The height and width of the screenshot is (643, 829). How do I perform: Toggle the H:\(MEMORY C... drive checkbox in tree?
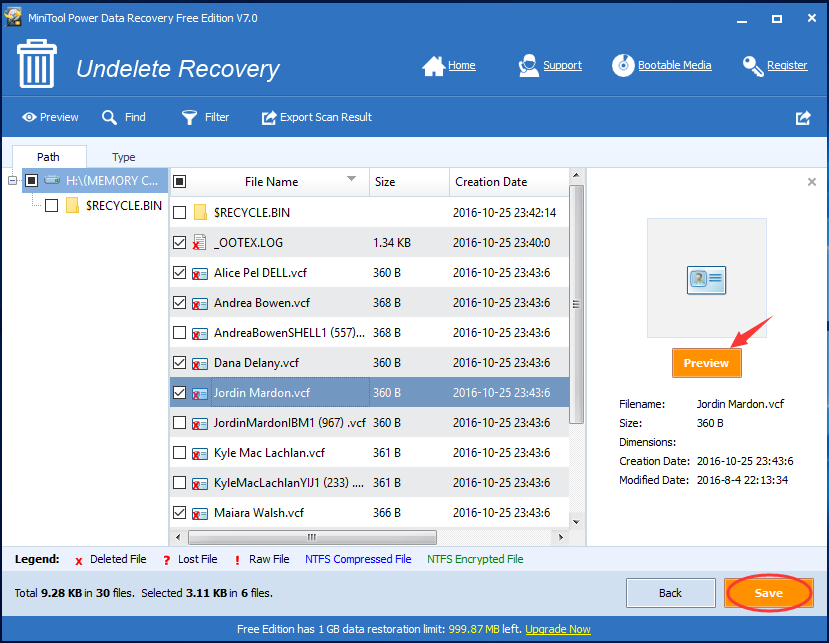[x=32, y=180]
